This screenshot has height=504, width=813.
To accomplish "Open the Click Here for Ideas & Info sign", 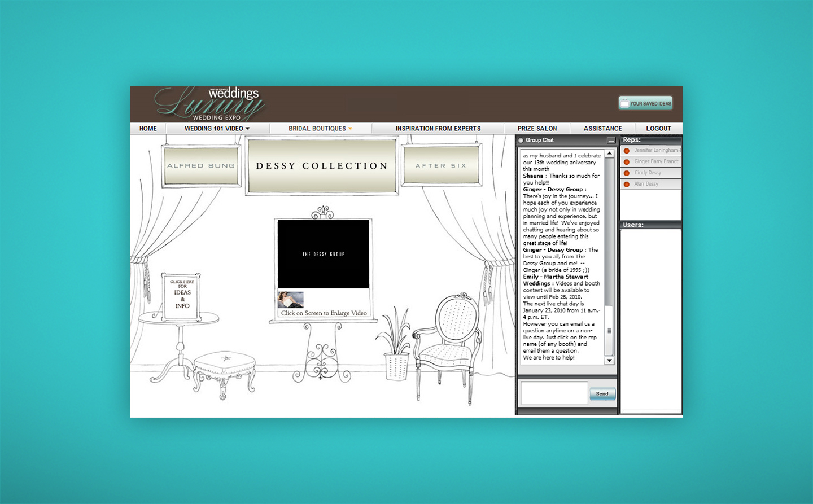I will point(182,296).
